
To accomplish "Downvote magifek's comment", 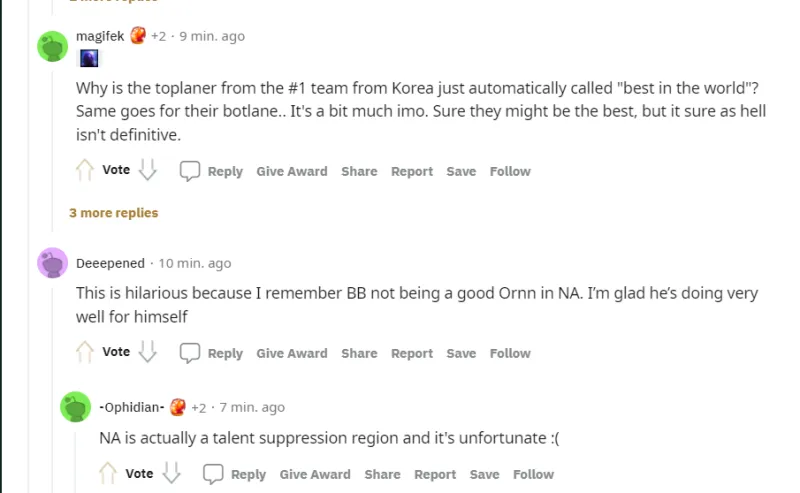I will 148,171.
